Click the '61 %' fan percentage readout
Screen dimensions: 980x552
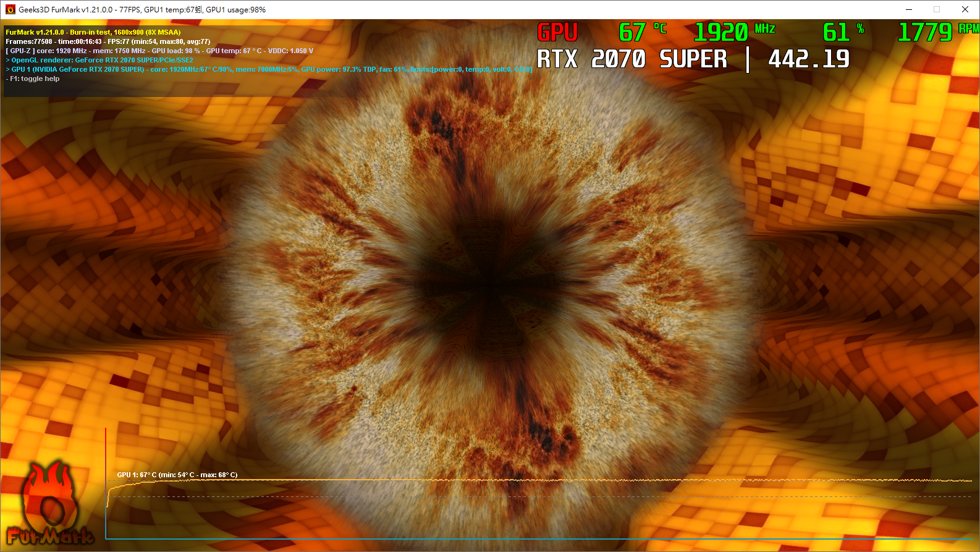click(843, 32)
